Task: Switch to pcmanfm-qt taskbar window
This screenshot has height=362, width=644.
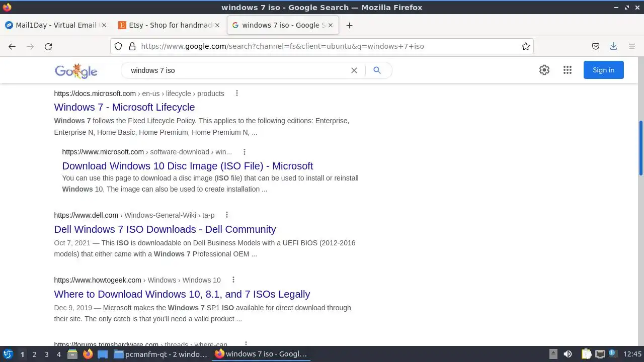Action: coord(161,354)
